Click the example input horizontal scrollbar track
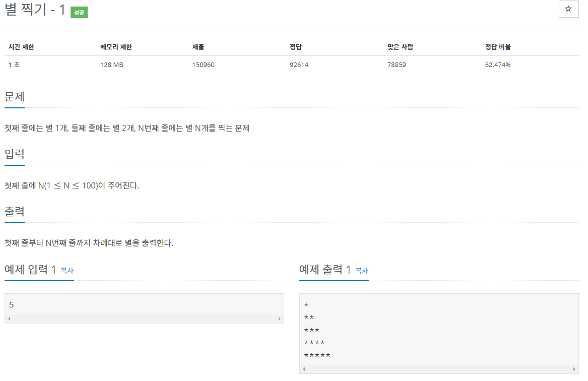 coord(145,319)
